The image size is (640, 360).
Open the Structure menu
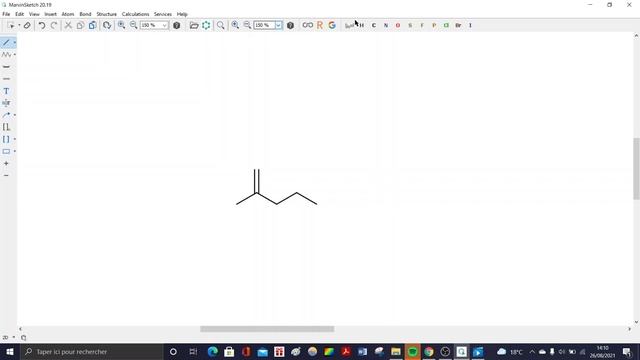point(107,14)
